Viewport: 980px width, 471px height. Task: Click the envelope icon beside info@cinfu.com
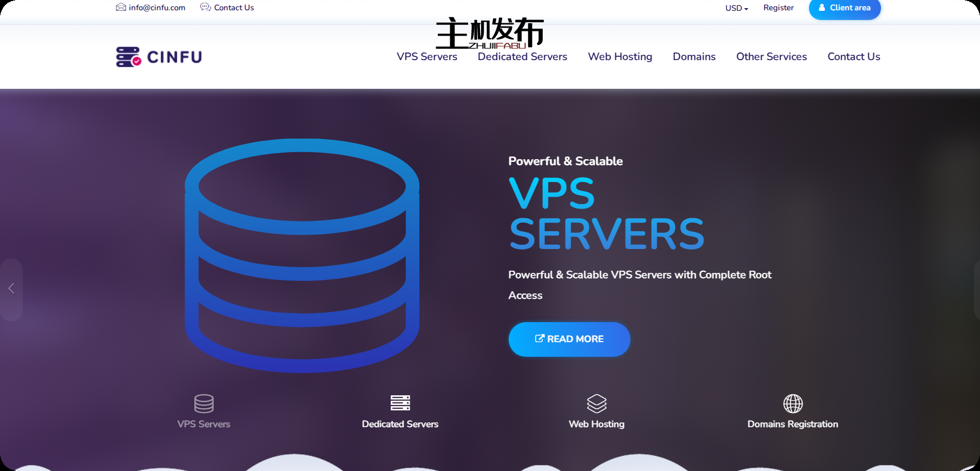[121, 7]
